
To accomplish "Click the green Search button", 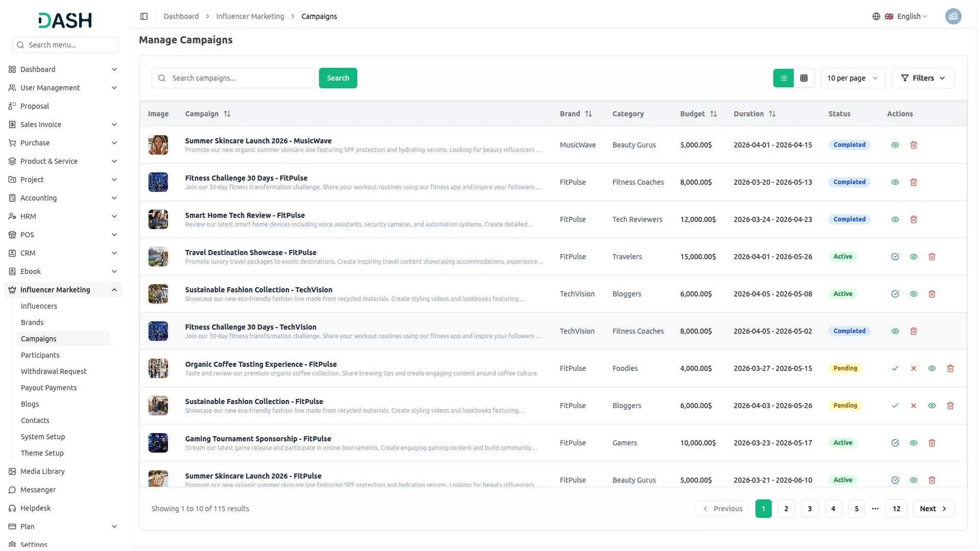I will pos(338,78).
